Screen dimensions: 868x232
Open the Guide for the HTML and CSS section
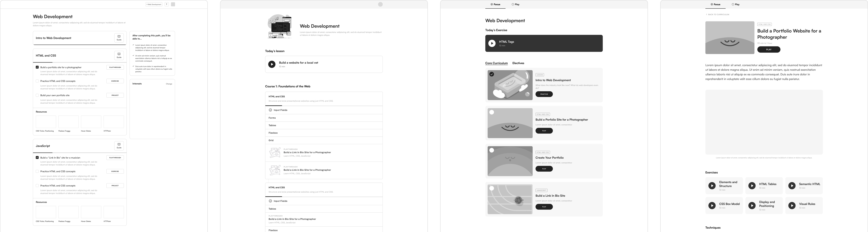[119, 55]
